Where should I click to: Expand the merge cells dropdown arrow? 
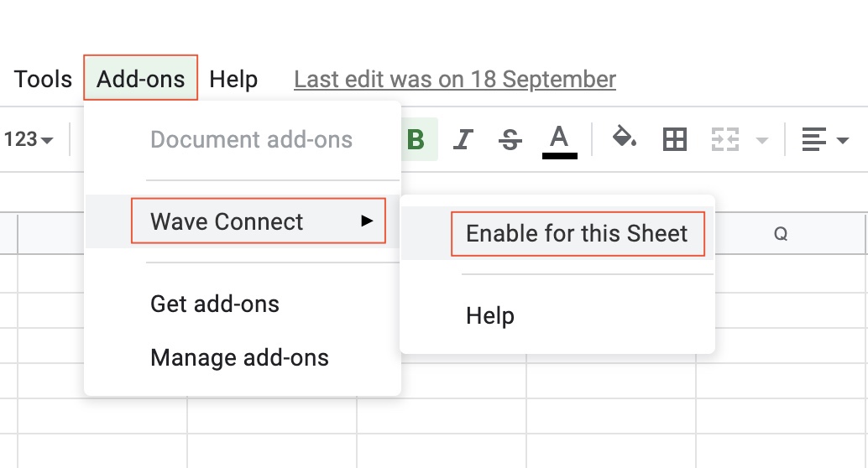tap(762, 139)
